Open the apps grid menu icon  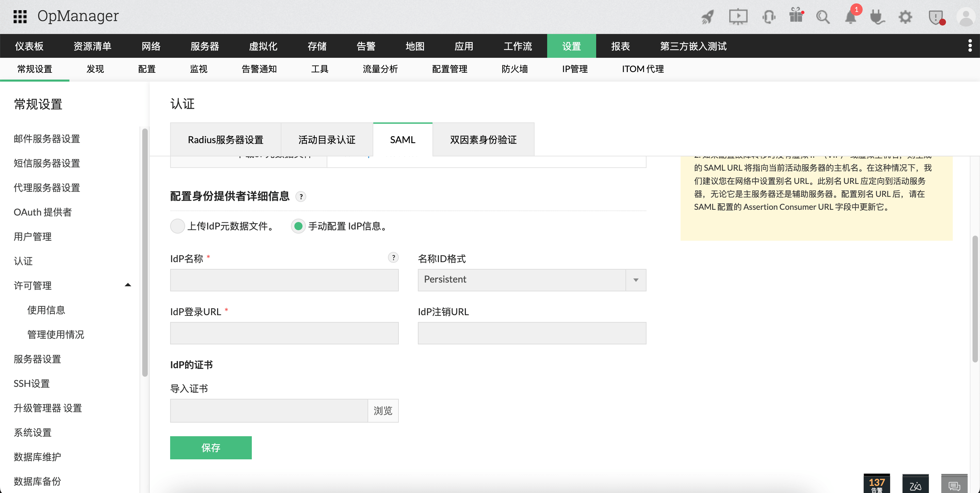(20, 16)
